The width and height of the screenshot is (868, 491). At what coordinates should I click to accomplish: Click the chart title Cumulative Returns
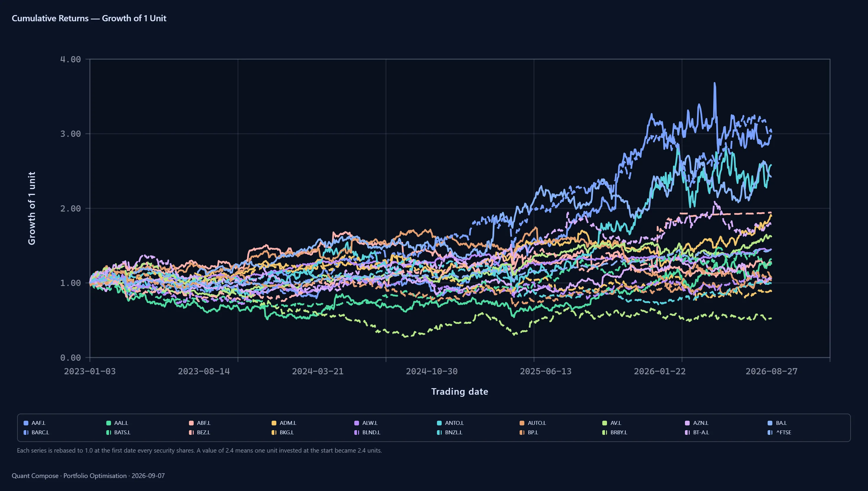point(89,18)
